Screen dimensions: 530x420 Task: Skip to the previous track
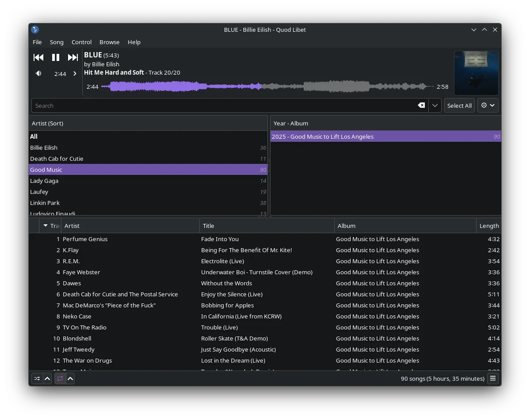pyautogui.click(x=38, y=57)
